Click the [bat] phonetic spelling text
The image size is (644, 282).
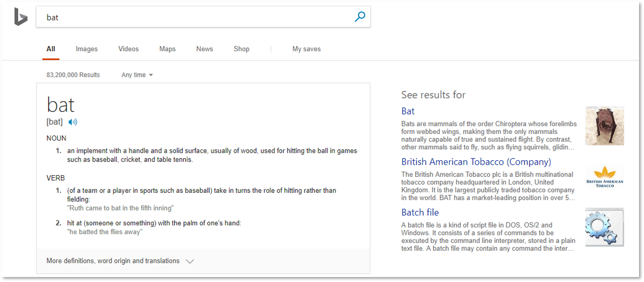(54, 122)
